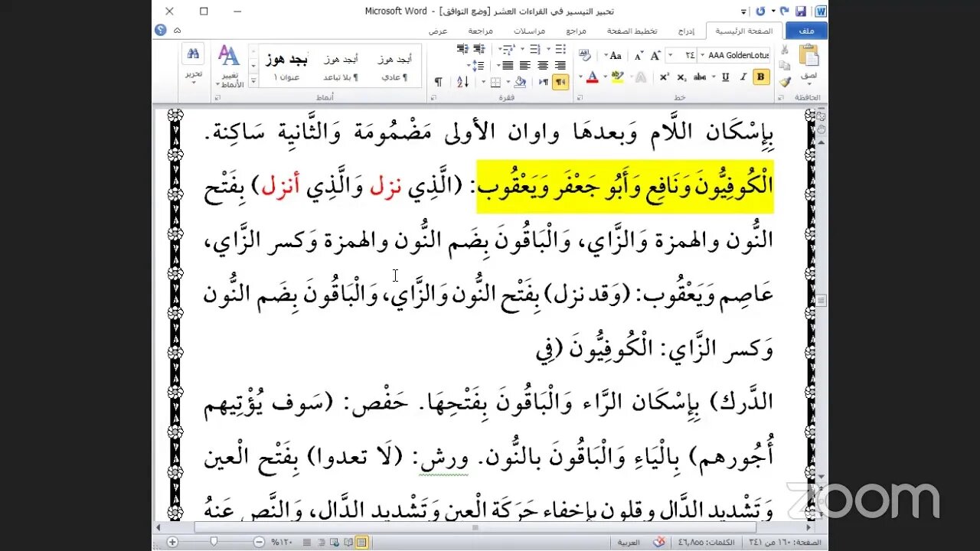
Task: Apply highlight color with marker icon
Action: [618, 77]
